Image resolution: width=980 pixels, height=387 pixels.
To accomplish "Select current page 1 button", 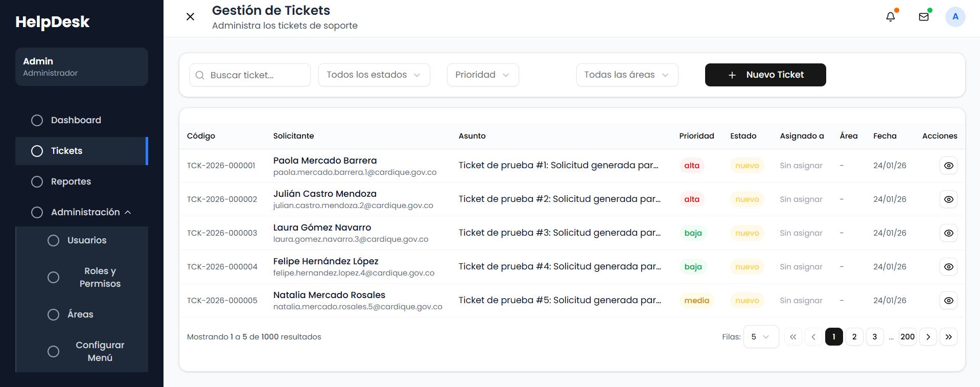I will [834, 337].
